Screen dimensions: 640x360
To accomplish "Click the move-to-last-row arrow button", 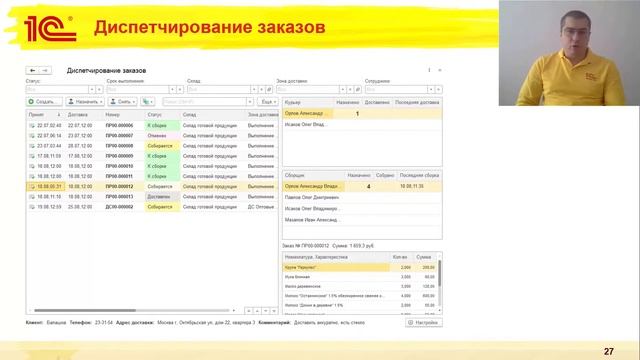I will click(274, 311).
